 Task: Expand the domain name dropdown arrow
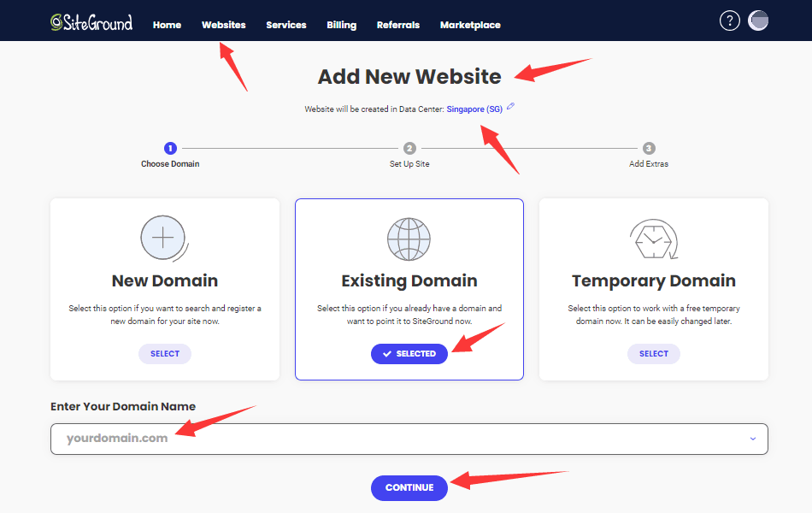click(x=753, y=439)
